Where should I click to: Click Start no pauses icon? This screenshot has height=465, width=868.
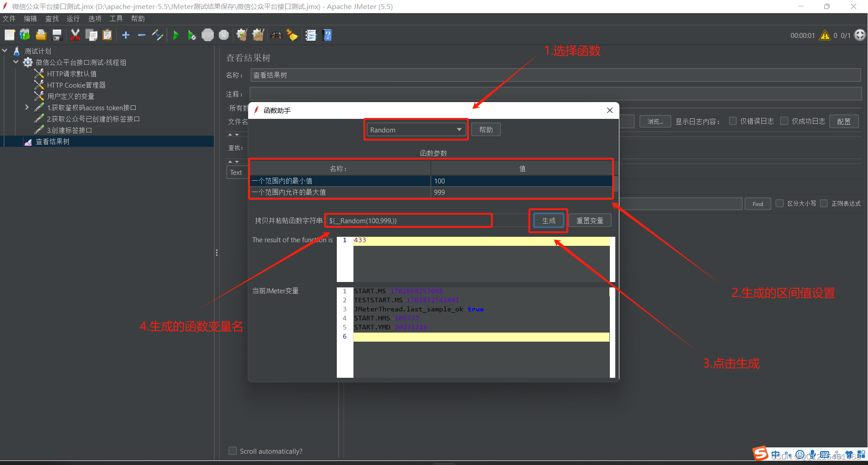click(192, 35)
